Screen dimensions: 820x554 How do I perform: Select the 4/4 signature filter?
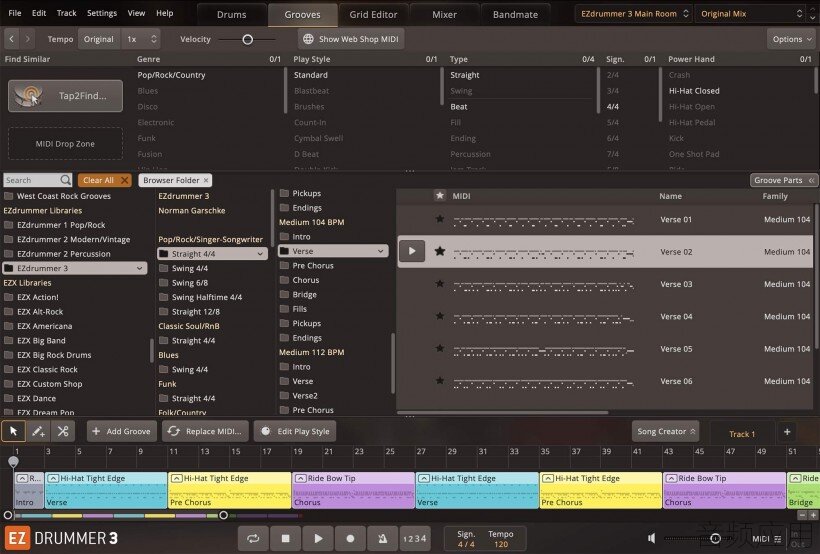(x=612, y=107)
